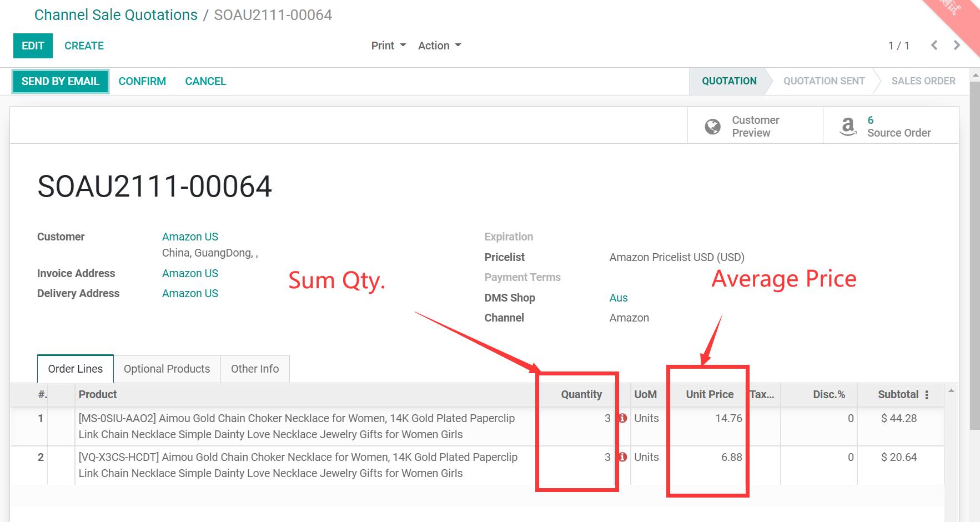Select the QUOTATION SENT status stage
This screenshot has width=980, height=522.
[x=824, y=81]
